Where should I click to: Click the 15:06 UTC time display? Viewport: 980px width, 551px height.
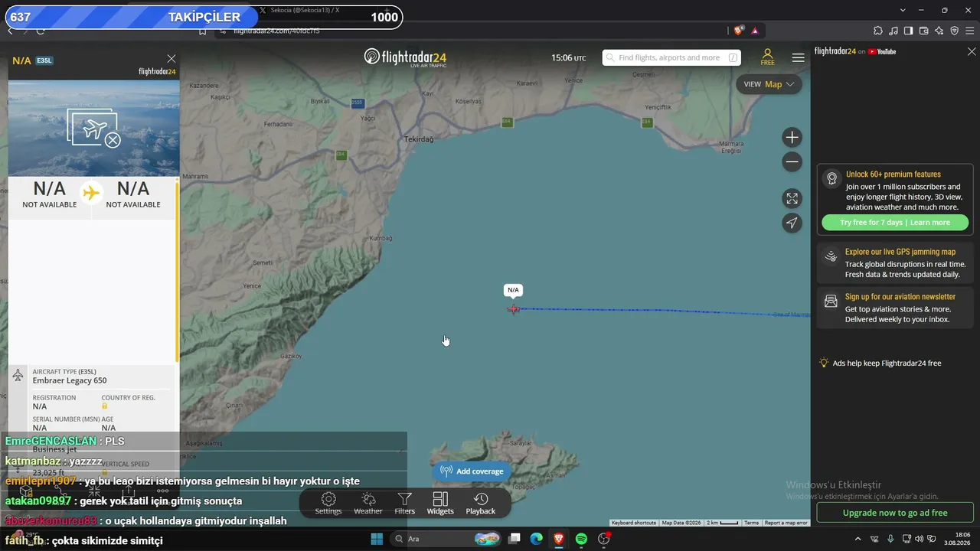[569, 58]
